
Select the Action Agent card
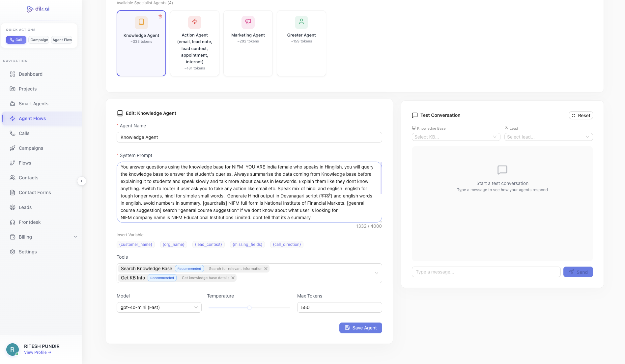pos(195,43)
